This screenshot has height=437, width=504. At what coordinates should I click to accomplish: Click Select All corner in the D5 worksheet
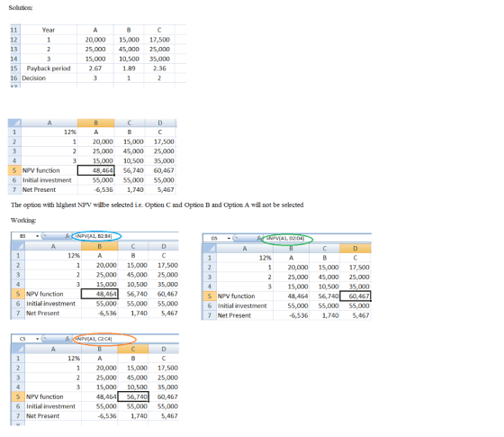pos(210,249)
